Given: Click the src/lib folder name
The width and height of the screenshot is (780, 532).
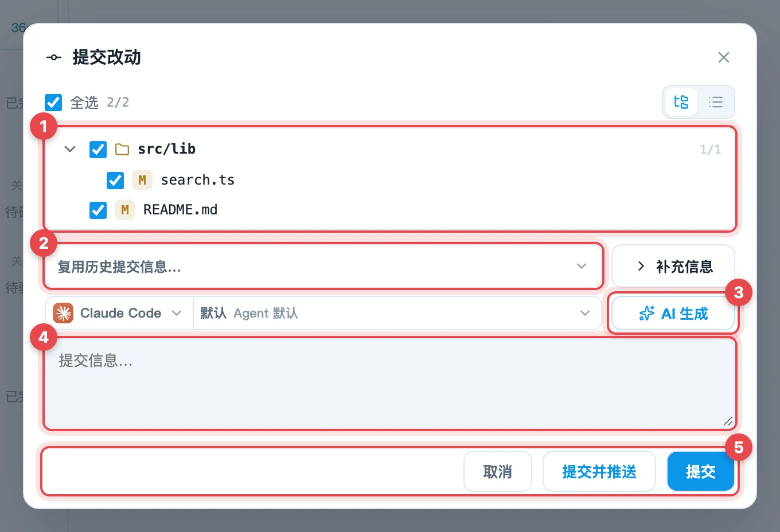Looking at the screenshot, I should pyautogui.click(x=166, y=149).
